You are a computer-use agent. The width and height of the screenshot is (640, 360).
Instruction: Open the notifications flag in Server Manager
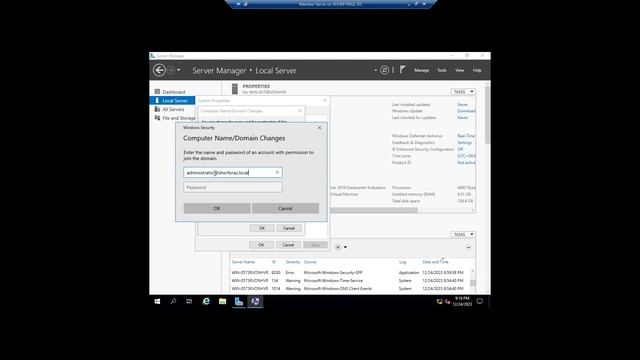click(403, 70)
